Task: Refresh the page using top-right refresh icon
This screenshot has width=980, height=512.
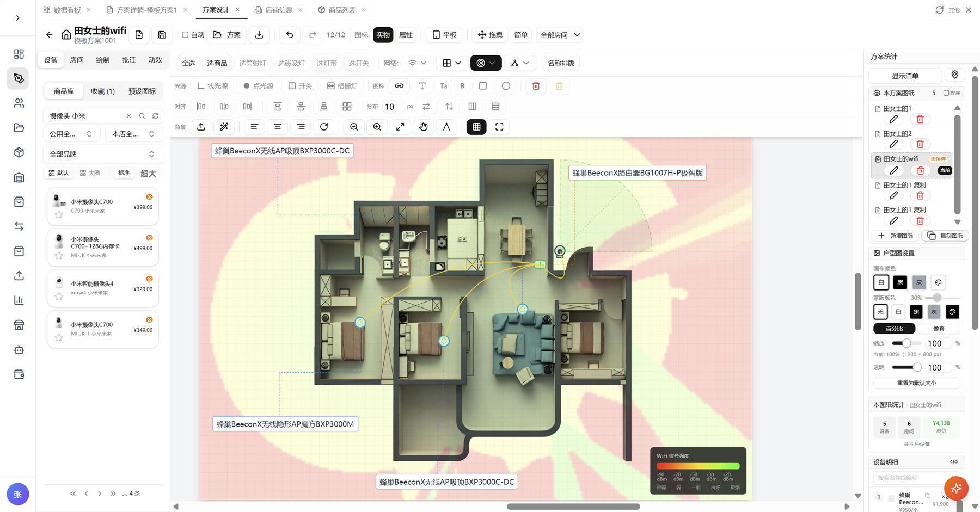Action: pyautogui.click(x=939, y=10)
